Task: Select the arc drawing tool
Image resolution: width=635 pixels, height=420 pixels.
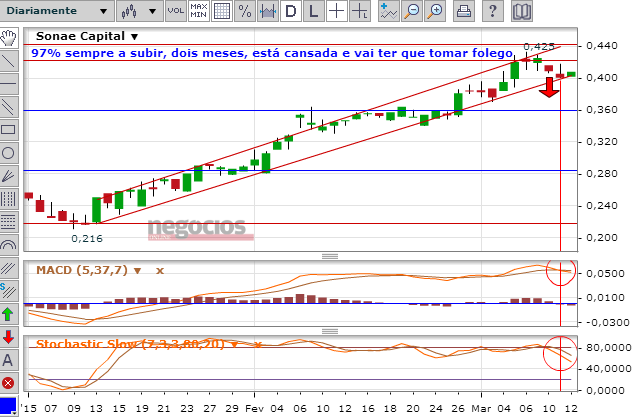Action: pyautogui.click(x=9, y=245)
